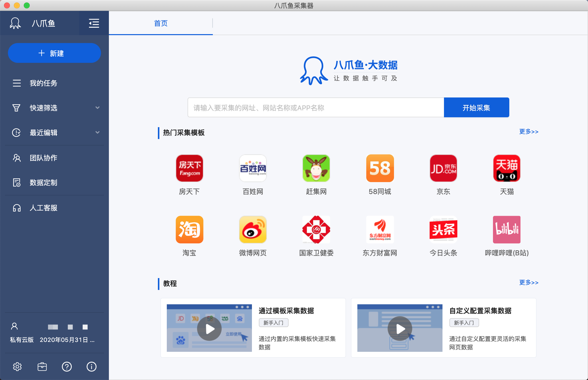The image size is (588, 380).
Task: Open the 京东 JD.com template icon
Action: pyautogui.click(x=443, y=168)
